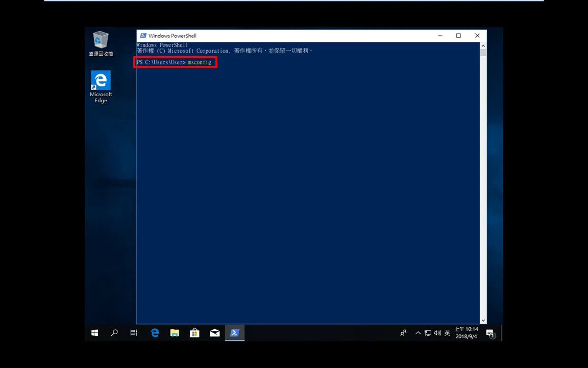Open the clock showing 上午 10:14

click(467, 333)
